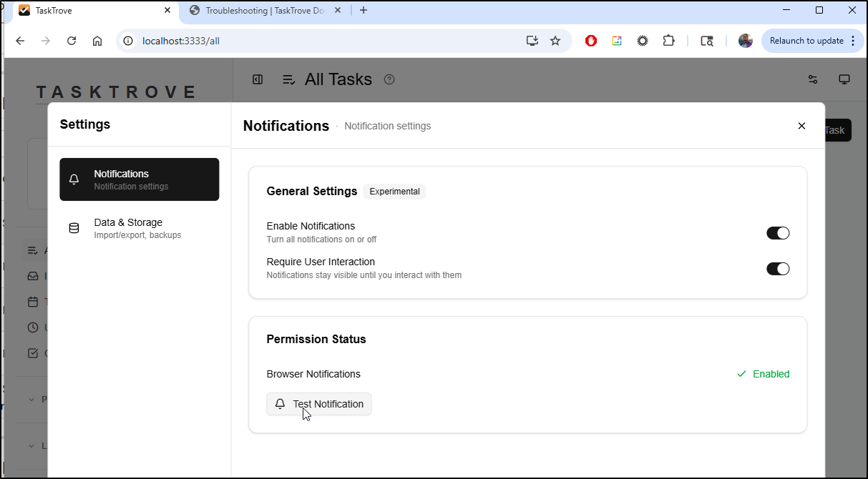Open the Data & Storage settings section
Viewport: 868px width, 479px height.
point(140,228)
